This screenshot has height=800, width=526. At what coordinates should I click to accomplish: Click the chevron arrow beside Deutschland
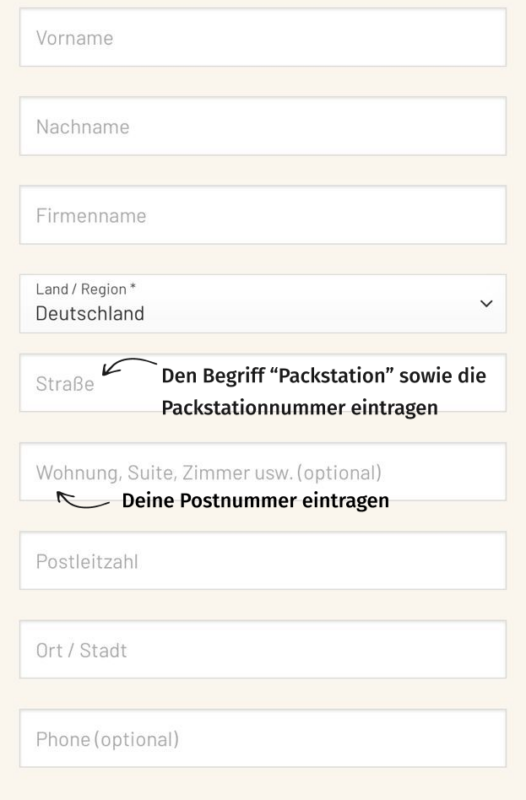click(x=486, y=304)
